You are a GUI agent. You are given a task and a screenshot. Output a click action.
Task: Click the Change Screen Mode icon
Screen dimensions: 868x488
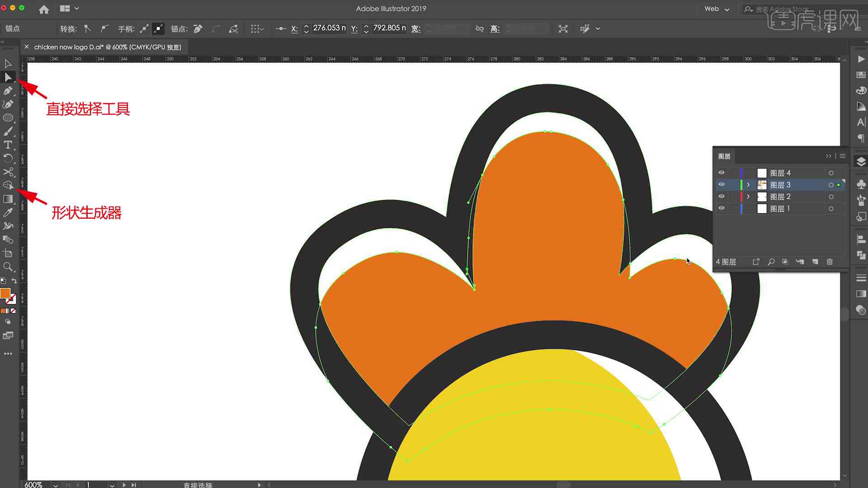(8, 335)
